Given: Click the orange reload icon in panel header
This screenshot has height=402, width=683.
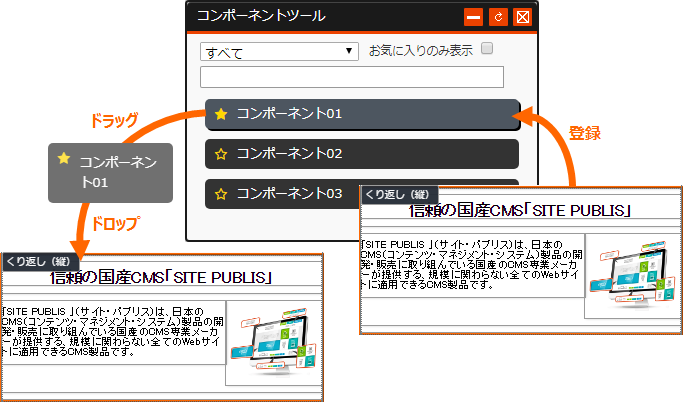Looking at the screenshot, I should (x=498, y=17).
